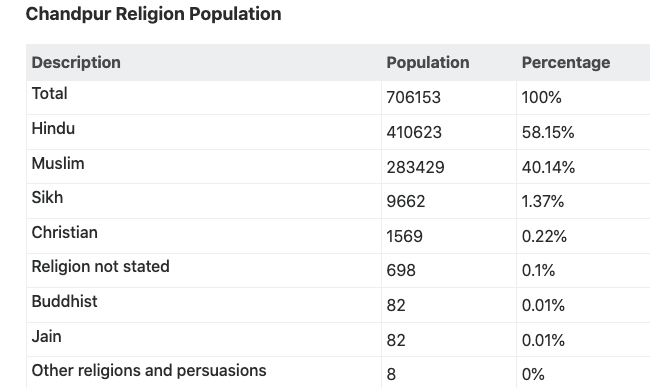
Task: Select the Population column header
Action: tap(428, 63)
